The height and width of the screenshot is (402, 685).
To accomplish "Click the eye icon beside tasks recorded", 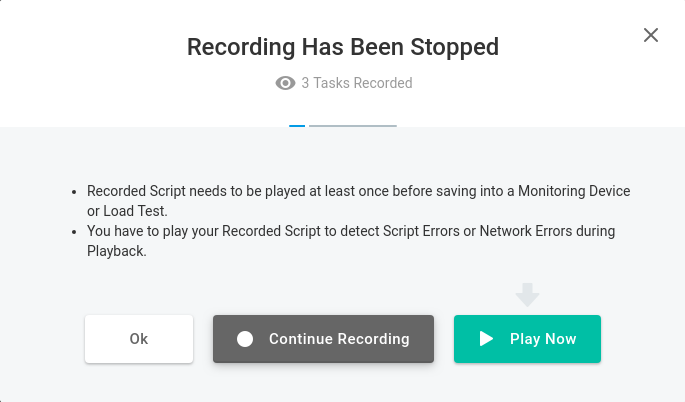I will [285, 83].
